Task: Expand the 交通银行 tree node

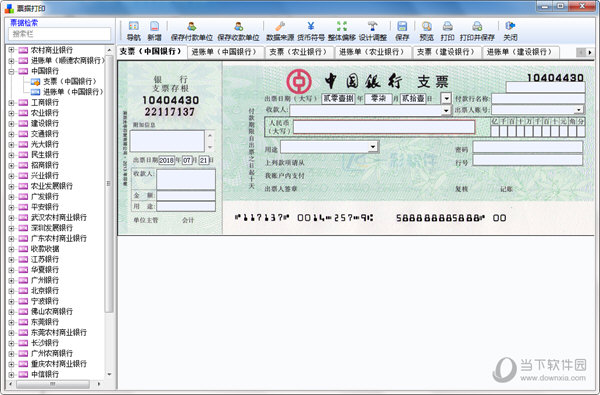Action: click(11, 134)
